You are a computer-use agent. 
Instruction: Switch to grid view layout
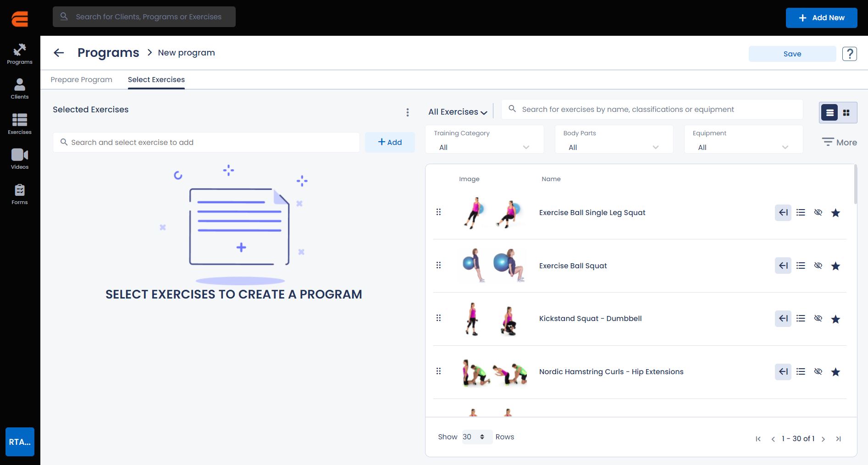click(846, 112)
